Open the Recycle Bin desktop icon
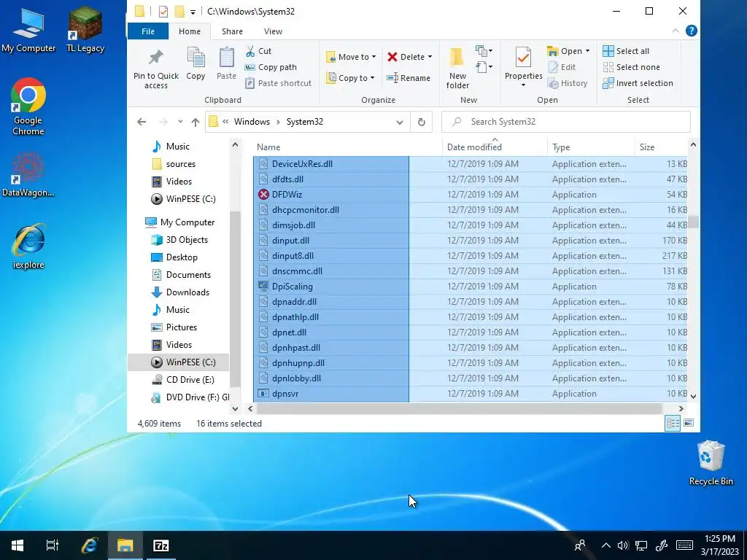This screenshot has width=747, height=560. [x=711, y=463]
